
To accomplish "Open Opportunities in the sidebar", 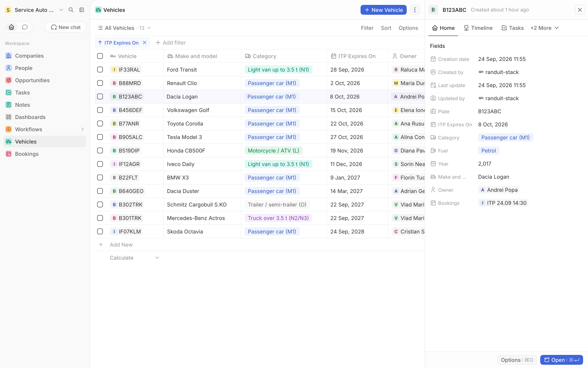I will pos(45,80).
